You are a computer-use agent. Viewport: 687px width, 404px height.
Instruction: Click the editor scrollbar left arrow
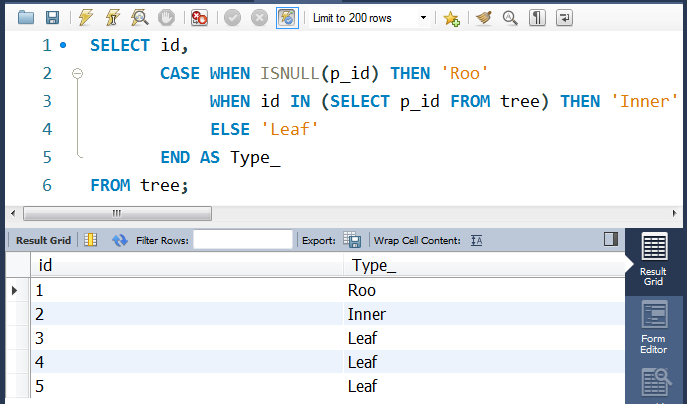13,213
